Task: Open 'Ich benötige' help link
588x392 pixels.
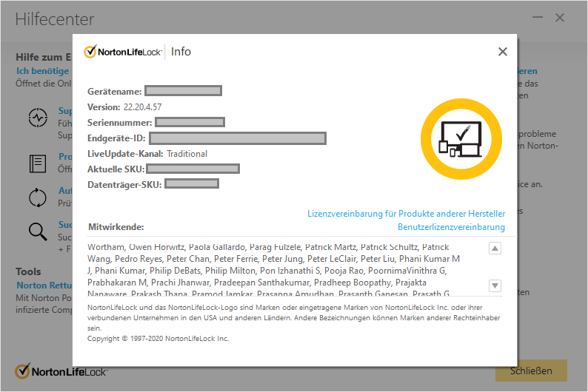Action: 42,71
